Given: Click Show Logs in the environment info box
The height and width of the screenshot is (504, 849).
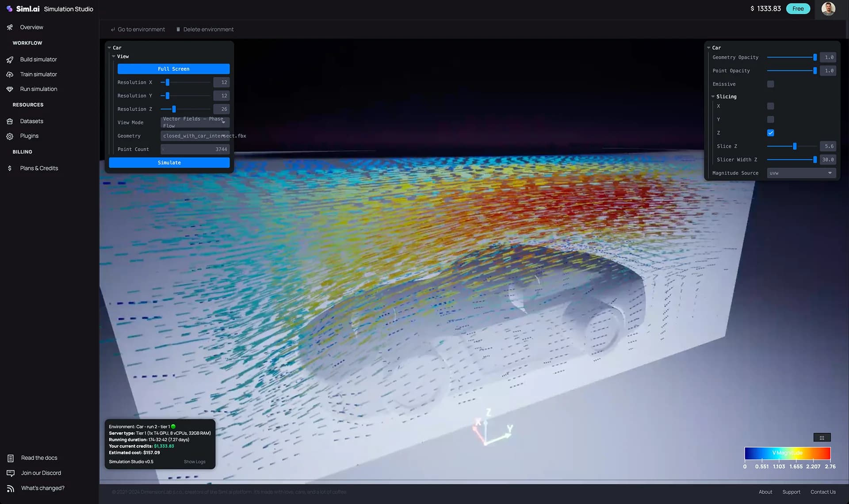Looking at the screenshot, I should coord(195,461).
